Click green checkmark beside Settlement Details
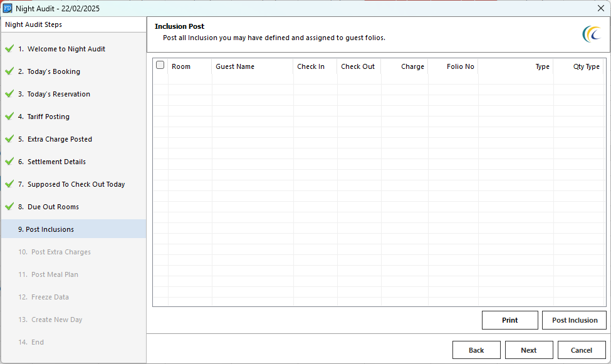611x364 pixels. 9,162
